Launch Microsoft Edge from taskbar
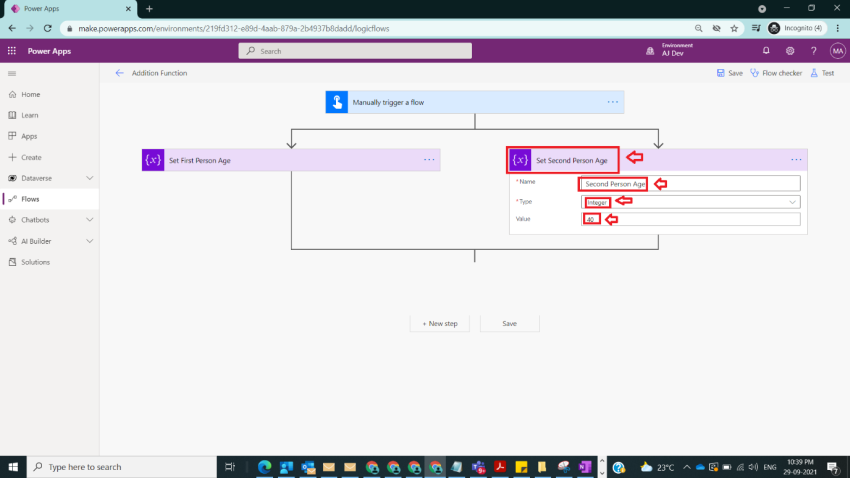Image resolution: width=850 pixels, height=478 pixels. [x=265, y=467]
